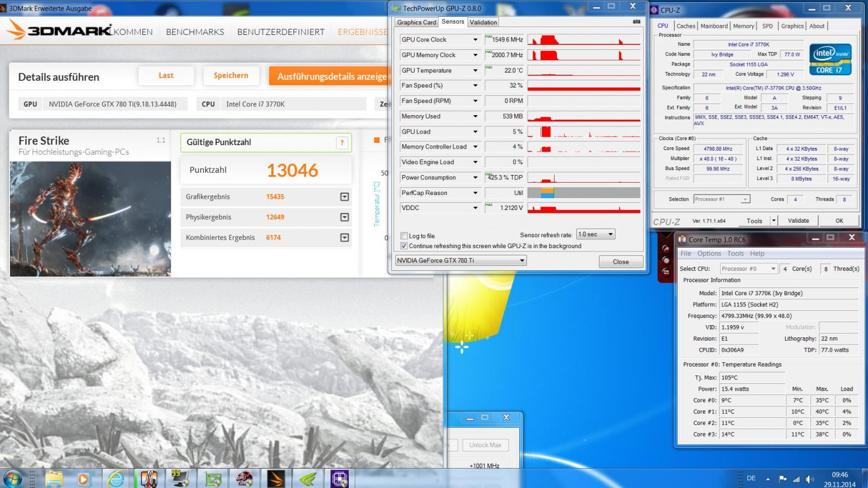Click the DE language indicator
Viewport: 868px width, 488px height.
click(x=751, y=478)
